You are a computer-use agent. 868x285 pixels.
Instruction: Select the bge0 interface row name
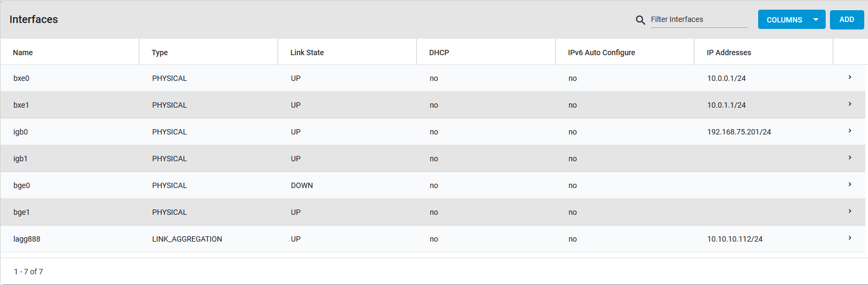click(x=21, y=185)
